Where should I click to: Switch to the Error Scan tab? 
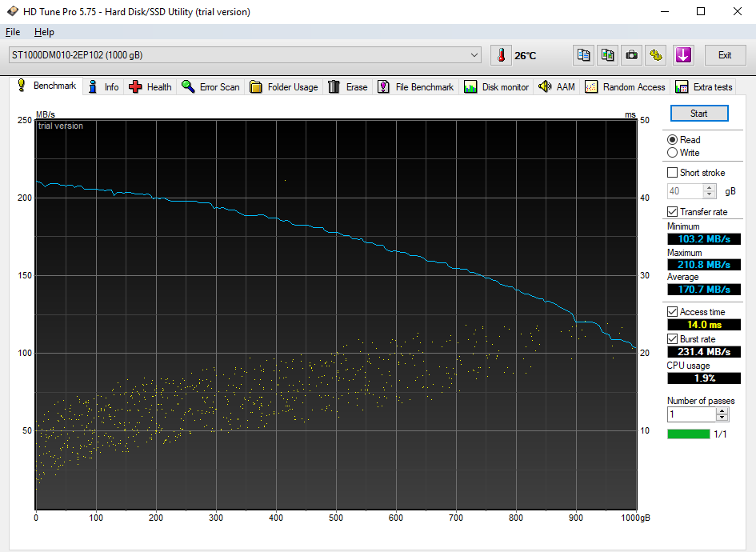coord(210,86)
